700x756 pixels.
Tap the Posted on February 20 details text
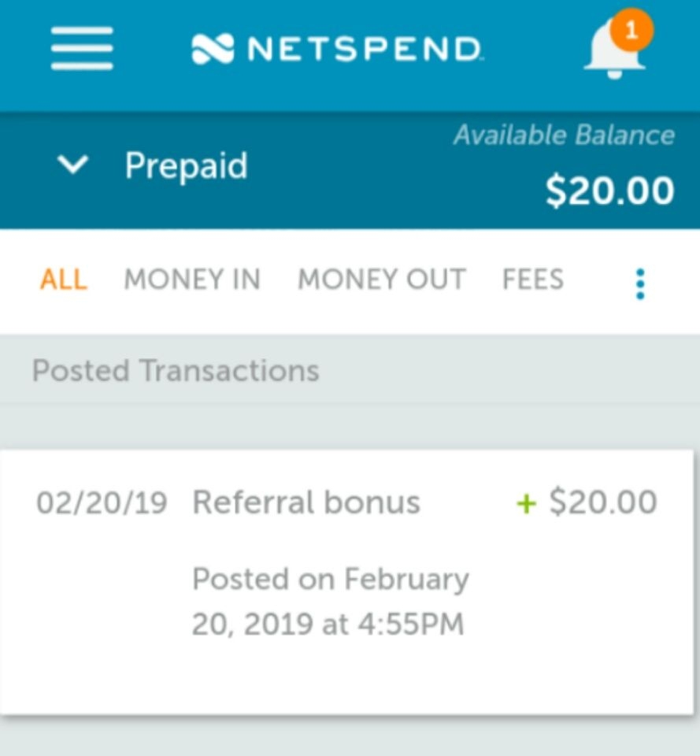[330, 601]
